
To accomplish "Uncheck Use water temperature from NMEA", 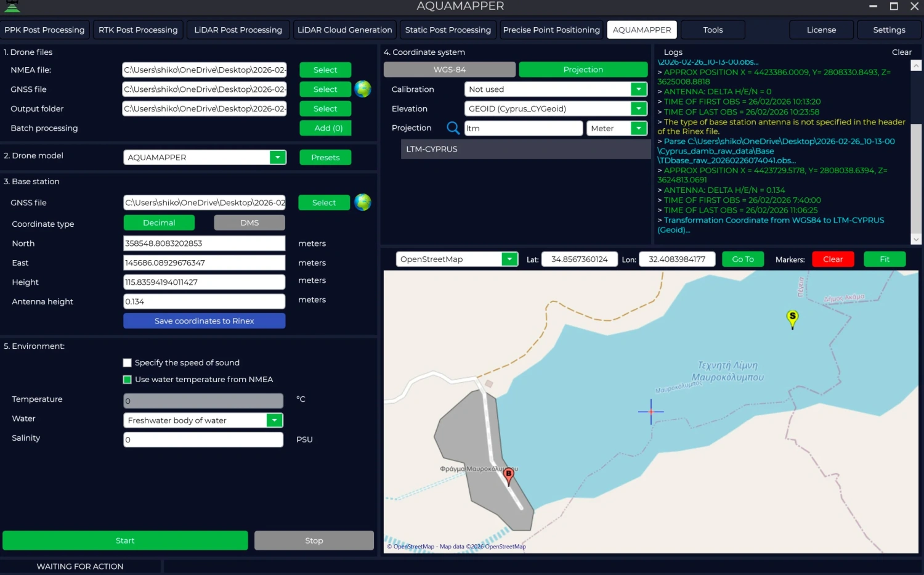I will (128, 380).
